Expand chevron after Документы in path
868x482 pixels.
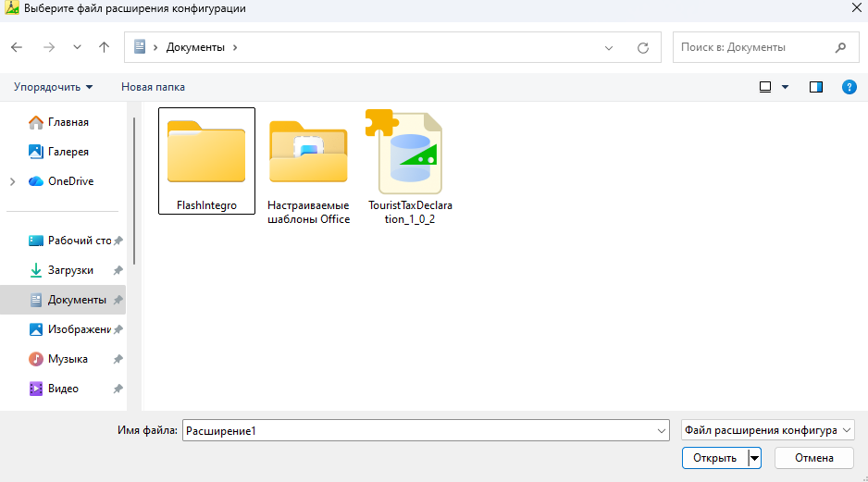[x=235, y=47]
